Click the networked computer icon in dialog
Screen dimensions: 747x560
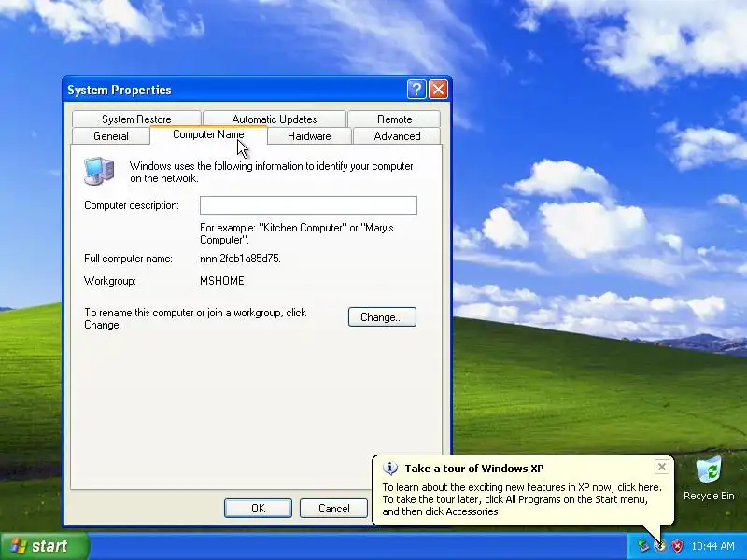point(99,171)
